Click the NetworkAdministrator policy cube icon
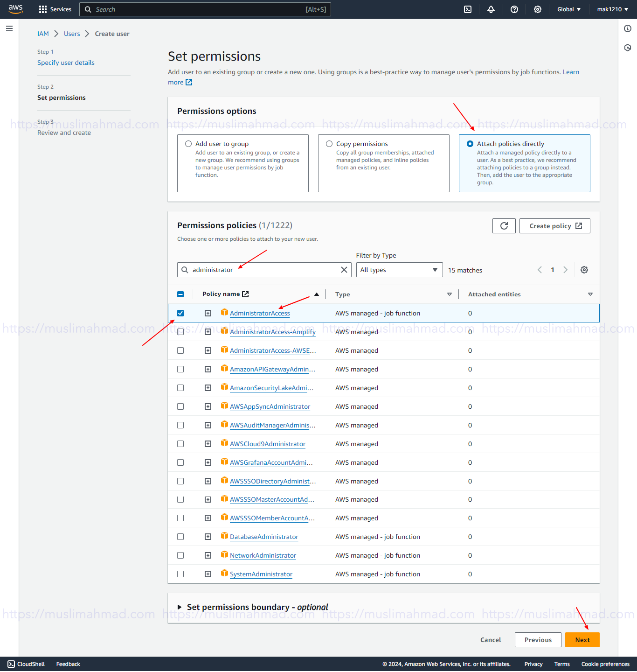This screenshot has width=637, height=672. [x=224, y=554]
